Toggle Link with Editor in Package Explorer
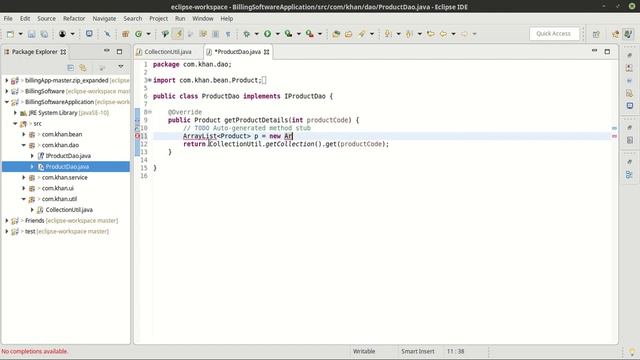 click(x=83, y=68)
